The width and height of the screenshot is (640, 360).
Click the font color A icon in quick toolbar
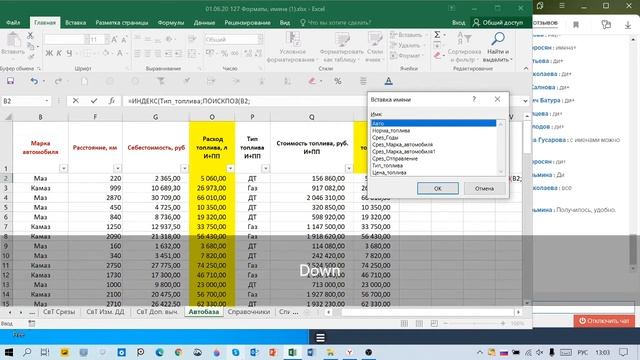tap(388, 81)
